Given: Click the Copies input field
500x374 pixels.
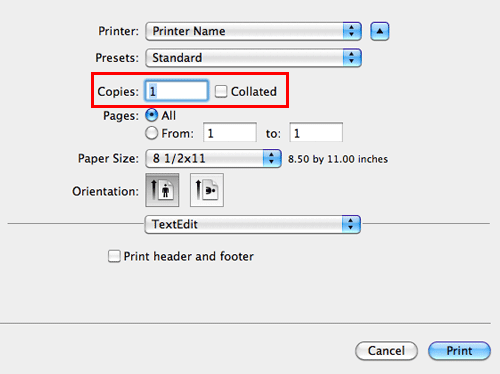Looking at the screenshot, I should tap(177, 91).
